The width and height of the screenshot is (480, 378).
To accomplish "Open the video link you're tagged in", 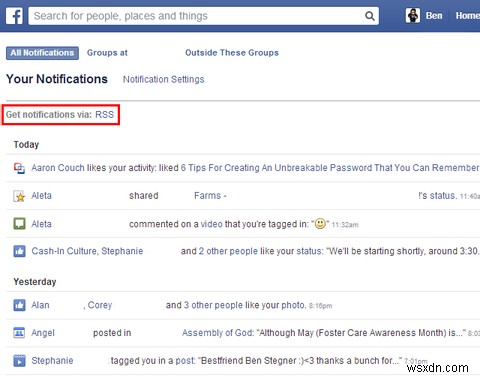I will pos(211,224).
